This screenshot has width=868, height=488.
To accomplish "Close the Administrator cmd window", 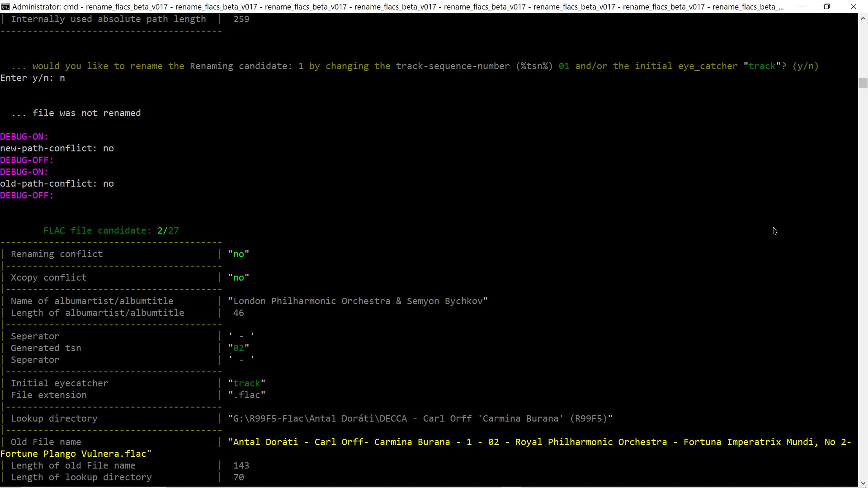I will click(854, 7).
